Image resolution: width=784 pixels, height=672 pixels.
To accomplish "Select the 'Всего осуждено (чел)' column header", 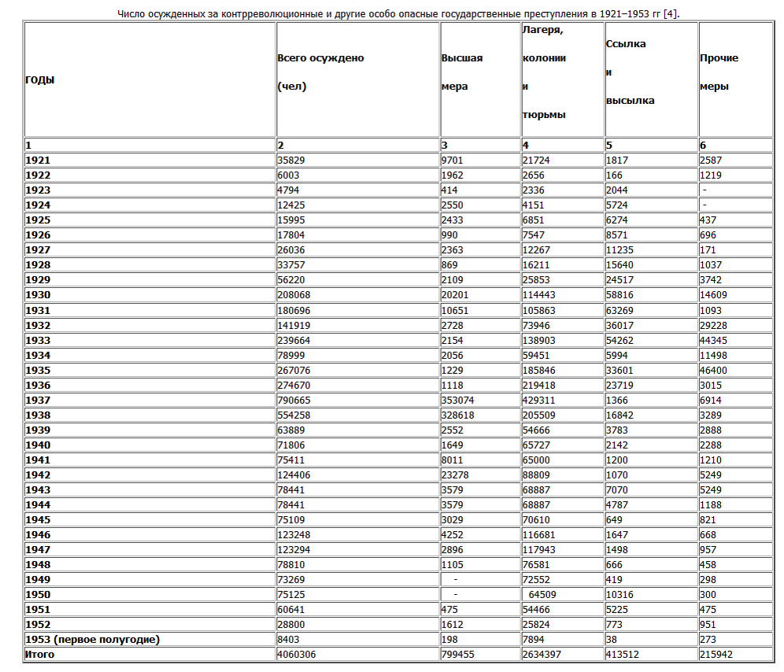I will click(358, 79).
